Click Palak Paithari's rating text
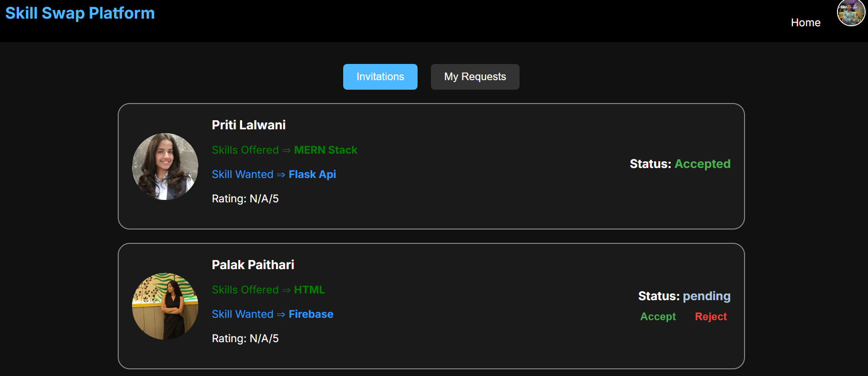 tap(245, 338)
